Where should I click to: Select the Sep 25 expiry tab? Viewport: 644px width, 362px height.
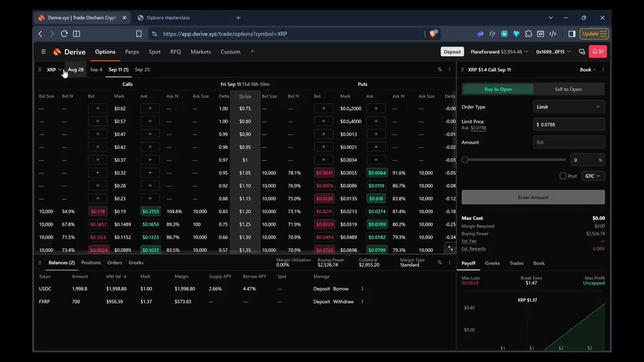142,70
